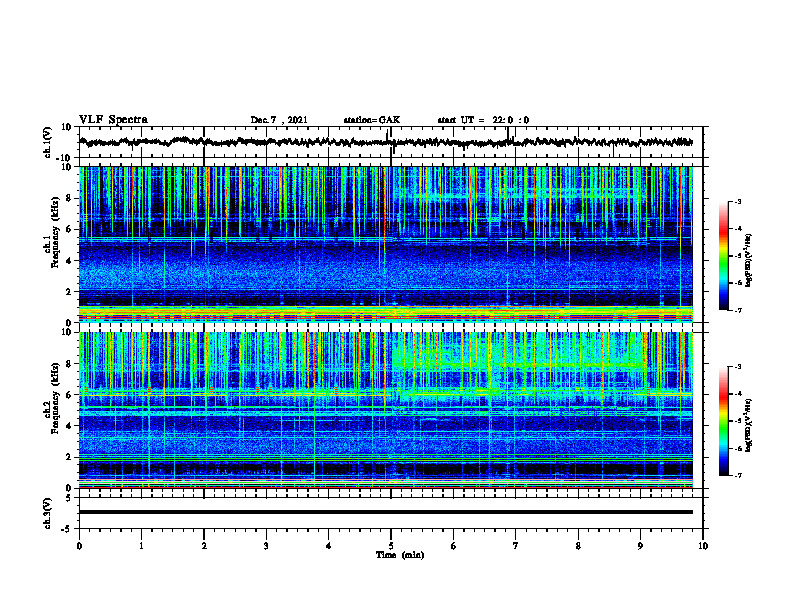Viewport: 792px width, 612px height.
Task: Click time axis tick label '10'
Action: 703,546
